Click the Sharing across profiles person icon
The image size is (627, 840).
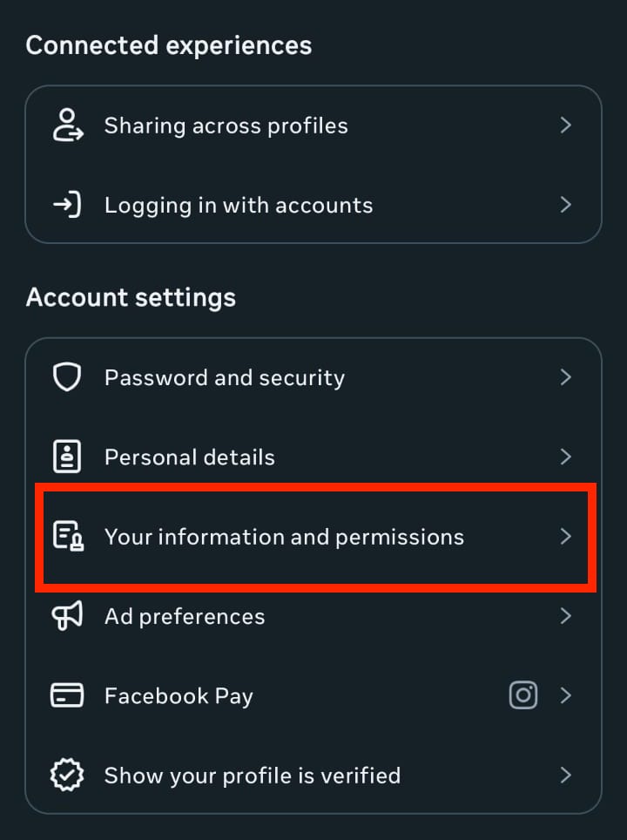67,125
